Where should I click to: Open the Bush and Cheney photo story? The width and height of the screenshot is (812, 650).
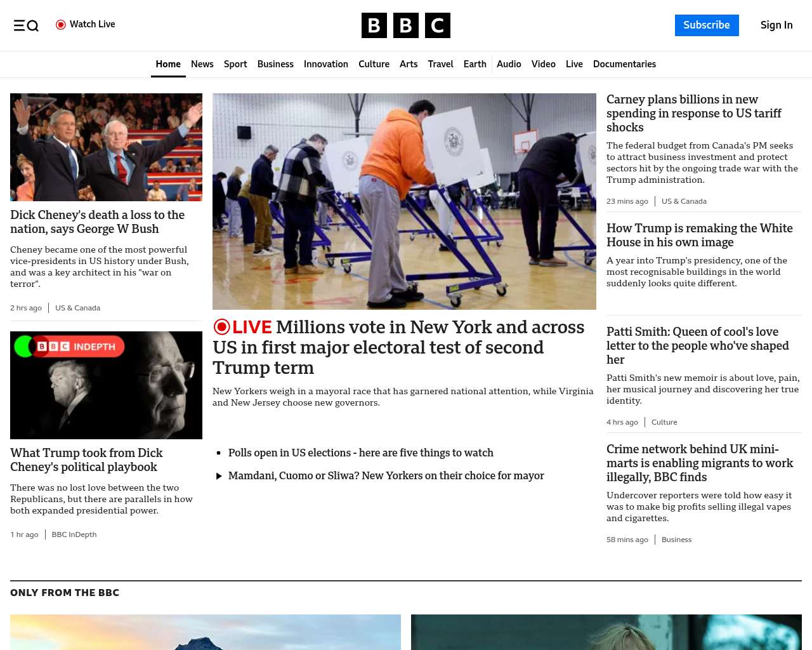[106, 147]
